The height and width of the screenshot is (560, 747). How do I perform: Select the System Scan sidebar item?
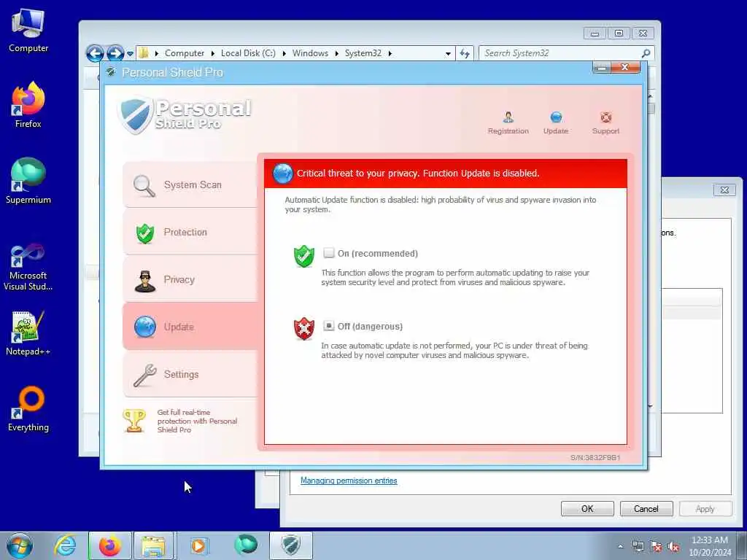(x=190, y=184)
